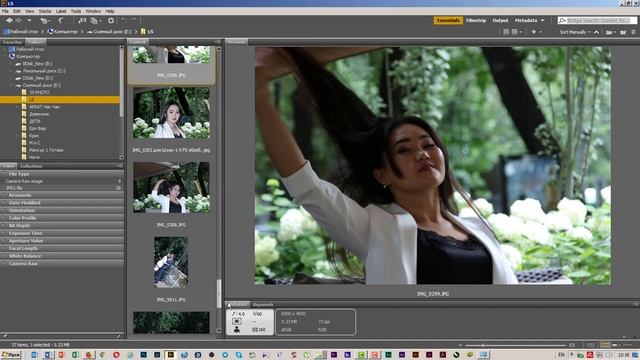Click the Create new folder icon
Image resolution: width=640 pixels, height=360 pixels.
pyautogui.click(x=623, y=32)
